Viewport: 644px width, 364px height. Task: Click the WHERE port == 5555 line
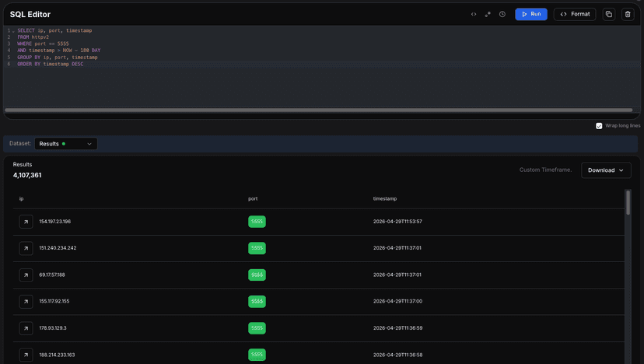[x=43, y=44]
